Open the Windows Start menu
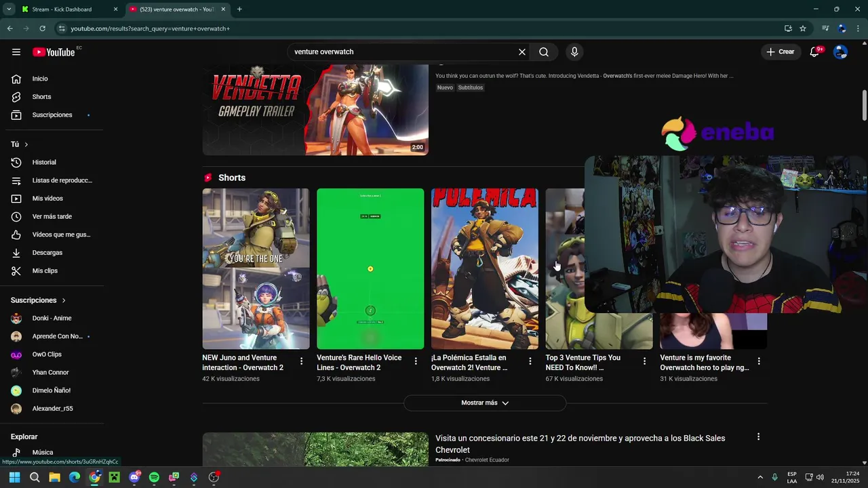The height and width of the screenshot is (488, 868). (14, 477)
